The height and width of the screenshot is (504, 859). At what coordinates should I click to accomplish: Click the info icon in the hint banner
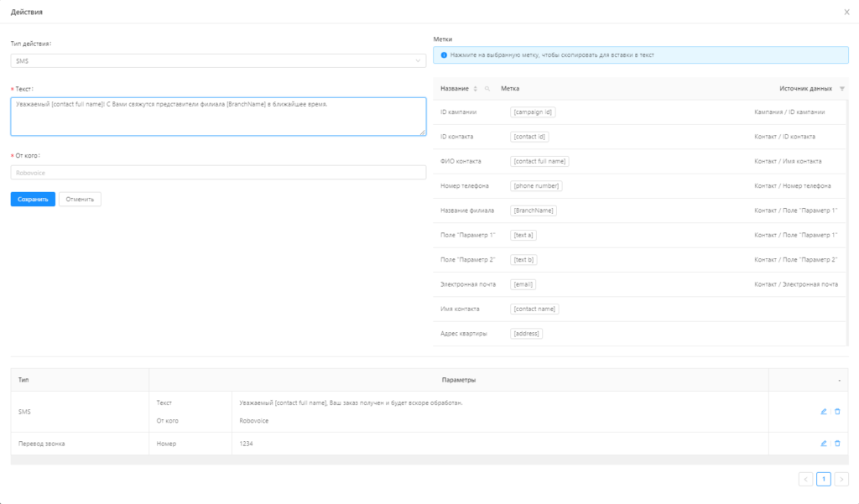point(444,55)
